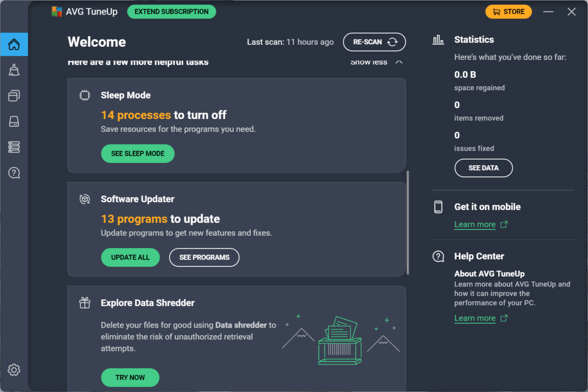Click the STORE button
This screenshot has width=588, height=392.
point(508,12)
